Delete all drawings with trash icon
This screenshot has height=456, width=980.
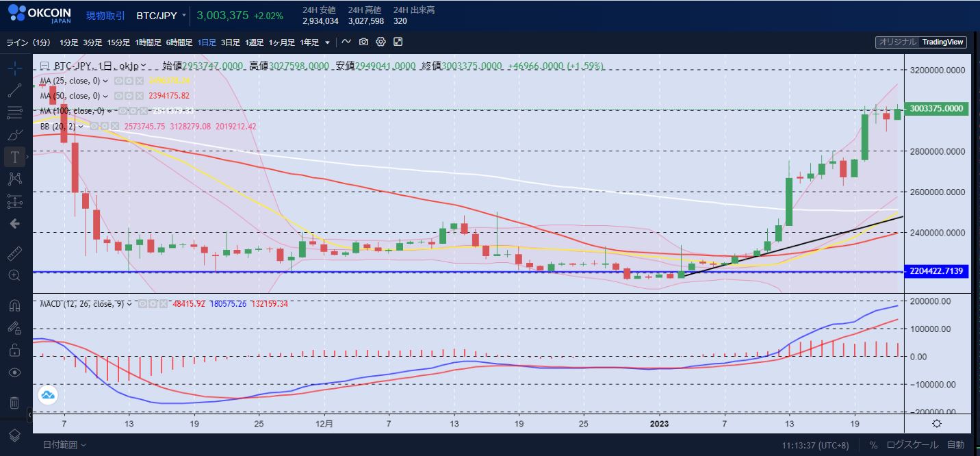tap(15, 403)
